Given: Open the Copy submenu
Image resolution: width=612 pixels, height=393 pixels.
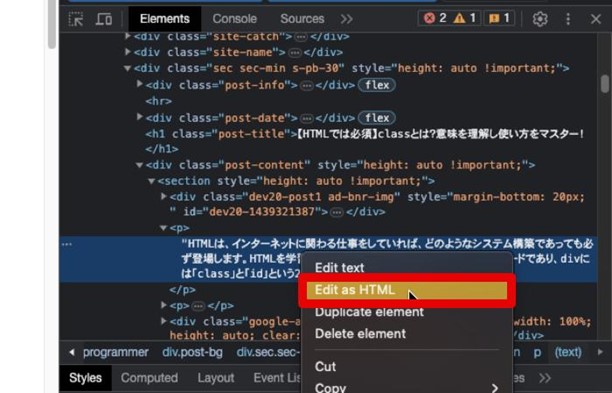Looking at the screenshot, I should tap(406, 388).
